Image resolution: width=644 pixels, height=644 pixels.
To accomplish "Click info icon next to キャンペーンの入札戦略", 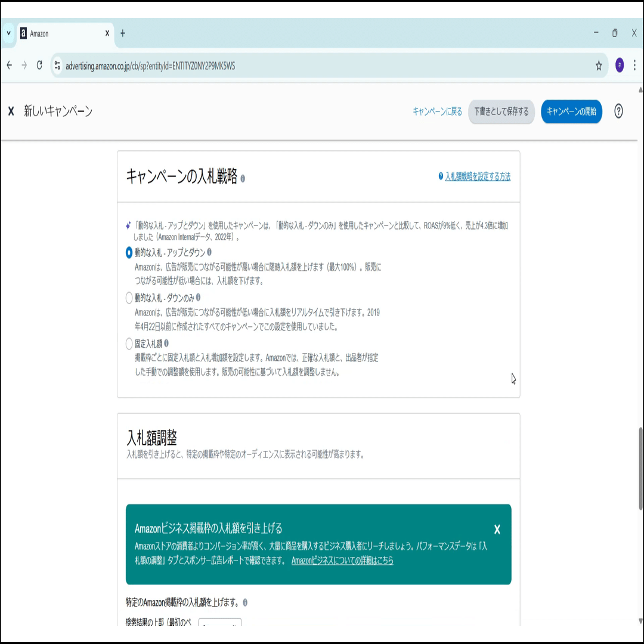I will pos(243,179).
